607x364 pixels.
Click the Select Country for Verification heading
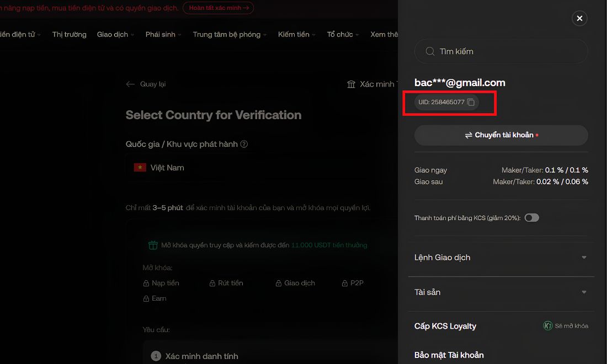[214, 115]
